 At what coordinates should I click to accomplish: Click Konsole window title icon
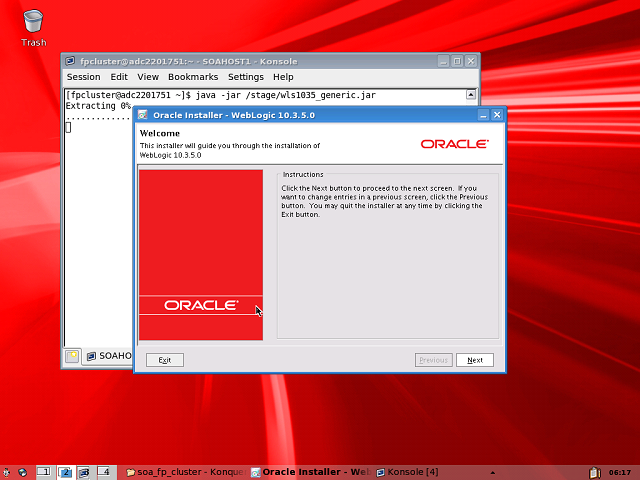pos(70,61)
